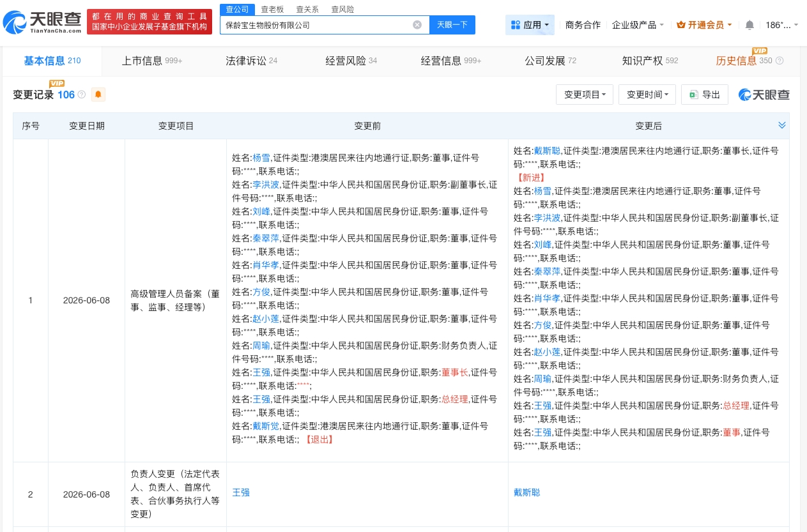Click the 序号 column header
The width and height of the screenshot is (807, 532).
point(31,126)
